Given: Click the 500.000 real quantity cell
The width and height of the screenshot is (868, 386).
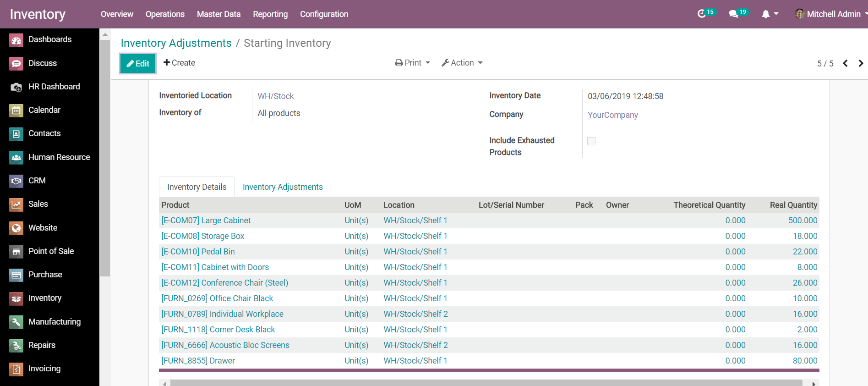Looking at the screenshot, I should click(x=802, y=221).
